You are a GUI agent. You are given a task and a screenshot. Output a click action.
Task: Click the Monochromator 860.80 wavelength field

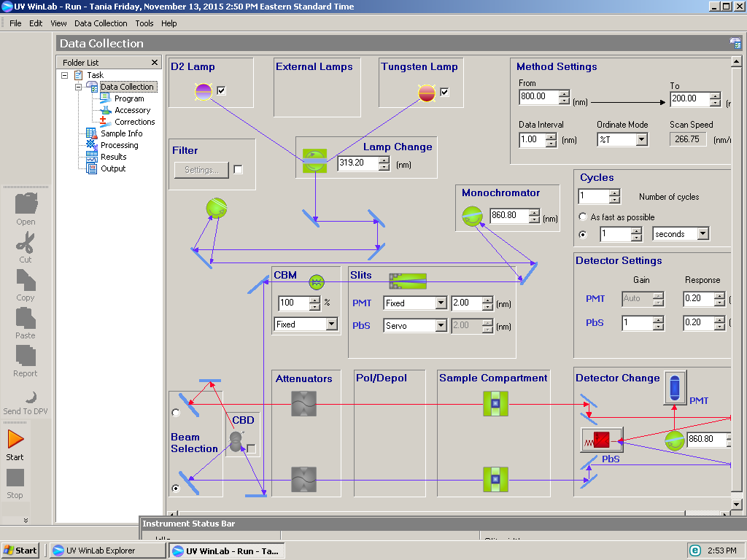(x=509, y=215)
